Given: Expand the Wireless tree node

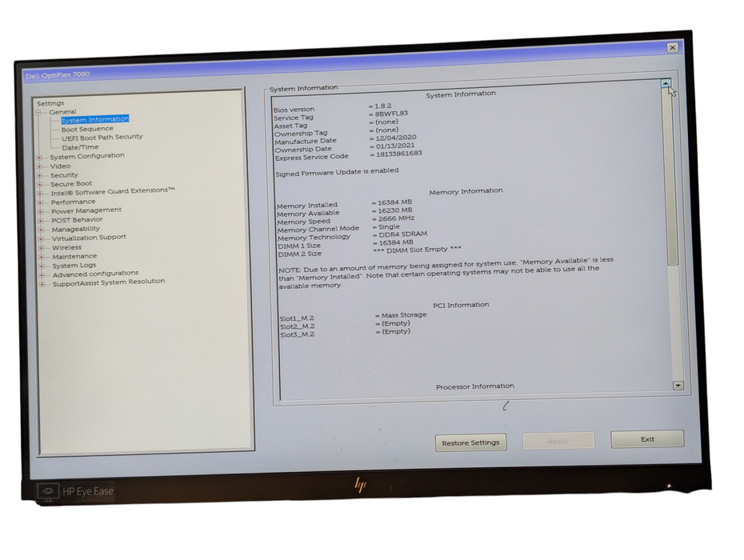Looking at the screenshot, I should coord(42,248).
